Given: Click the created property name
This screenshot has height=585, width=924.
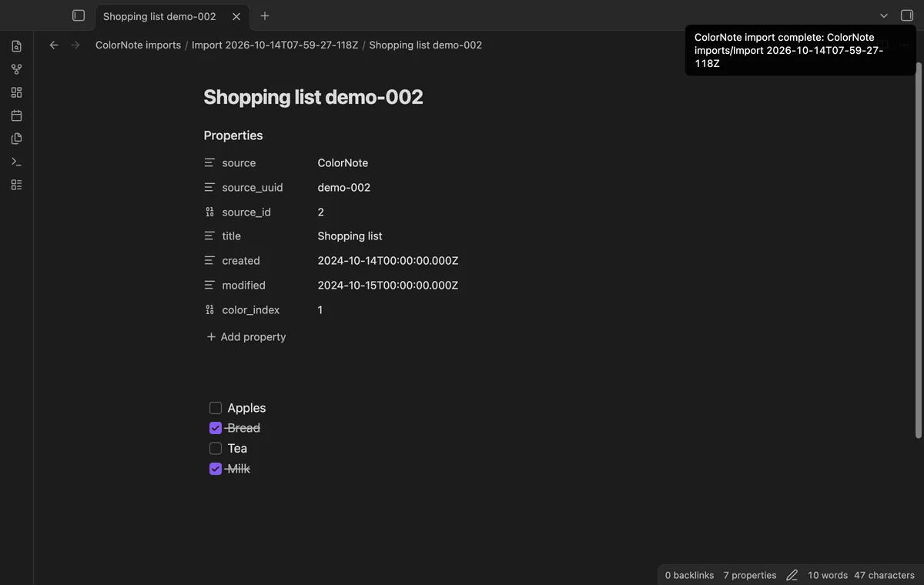Looking at the screenshot, I should point(241,261).
